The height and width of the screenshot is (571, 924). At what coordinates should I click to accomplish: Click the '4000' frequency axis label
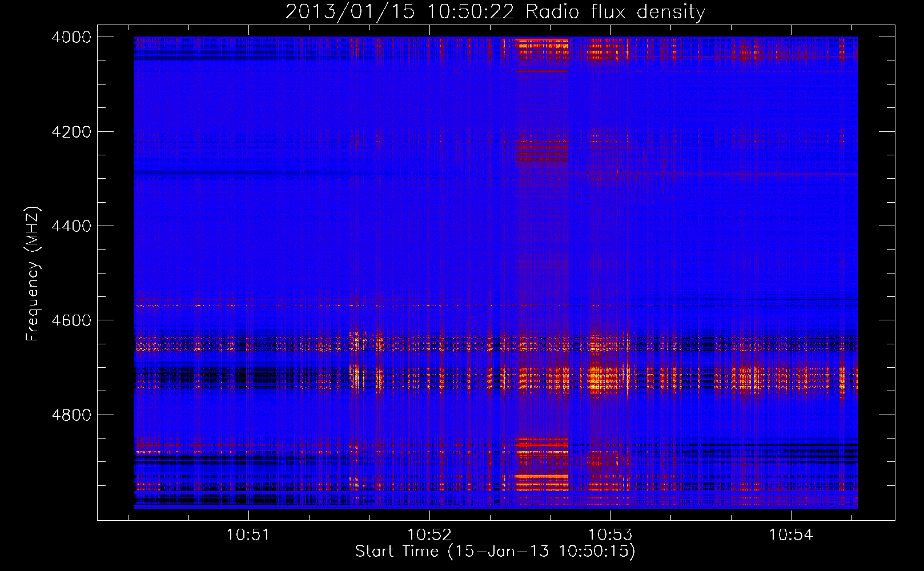tap(71, 37)
